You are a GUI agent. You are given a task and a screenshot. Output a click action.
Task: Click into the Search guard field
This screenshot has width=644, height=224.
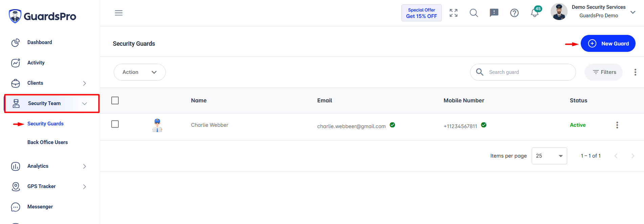[523, 72]
